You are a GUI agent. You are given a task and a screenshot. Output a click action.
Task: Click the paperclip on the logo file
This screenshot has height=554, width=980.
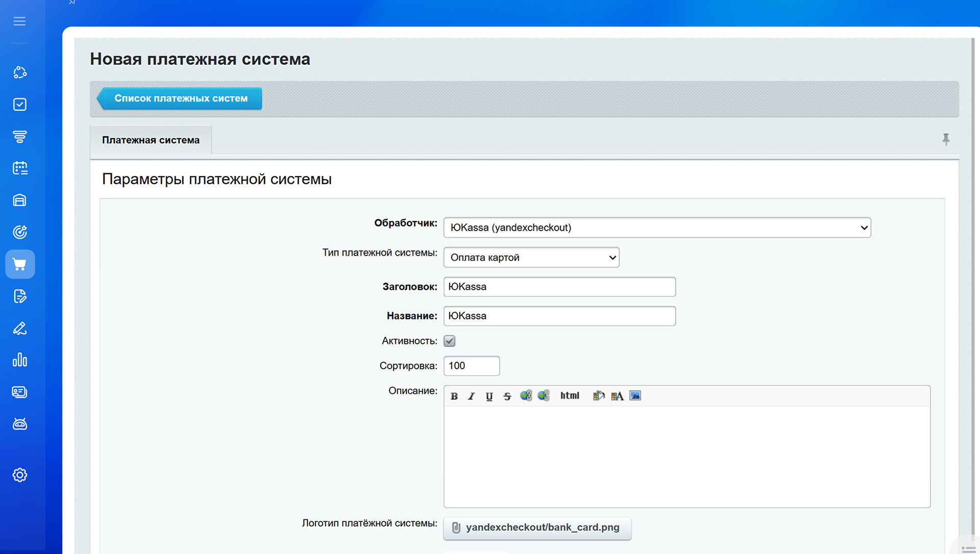pyautogui.click(x=456, y=527)
